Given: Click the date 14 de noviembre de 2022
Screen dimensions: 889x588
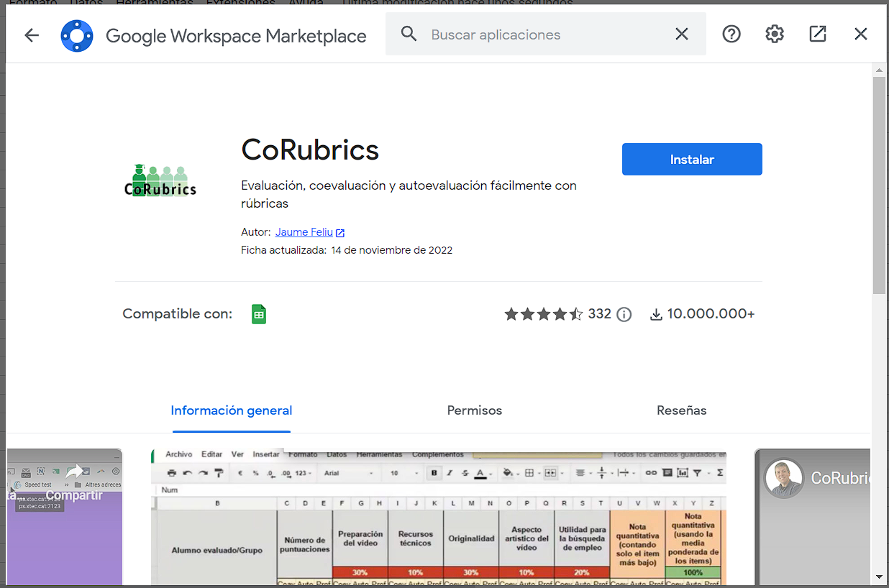Looking at the screenshot, I should coord(392,250).
